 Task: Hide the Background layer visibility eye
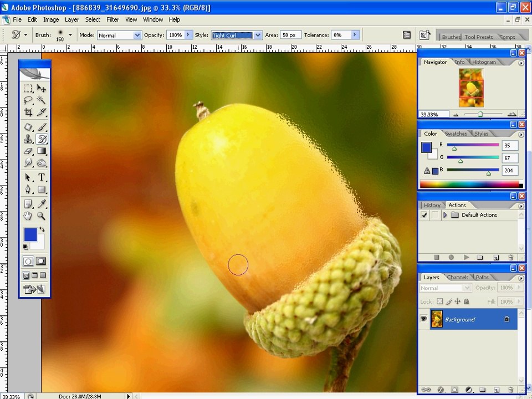tap(424, 319)
